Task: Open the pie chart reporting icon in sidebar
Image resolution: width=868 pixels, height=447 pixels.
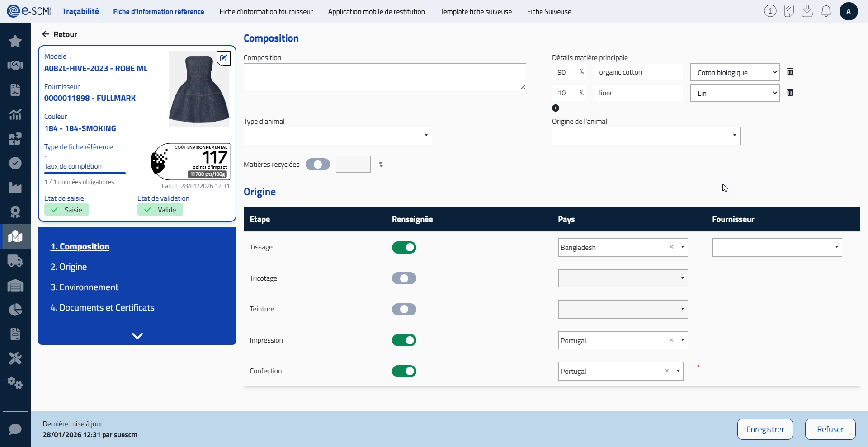Action: [15, 310]
